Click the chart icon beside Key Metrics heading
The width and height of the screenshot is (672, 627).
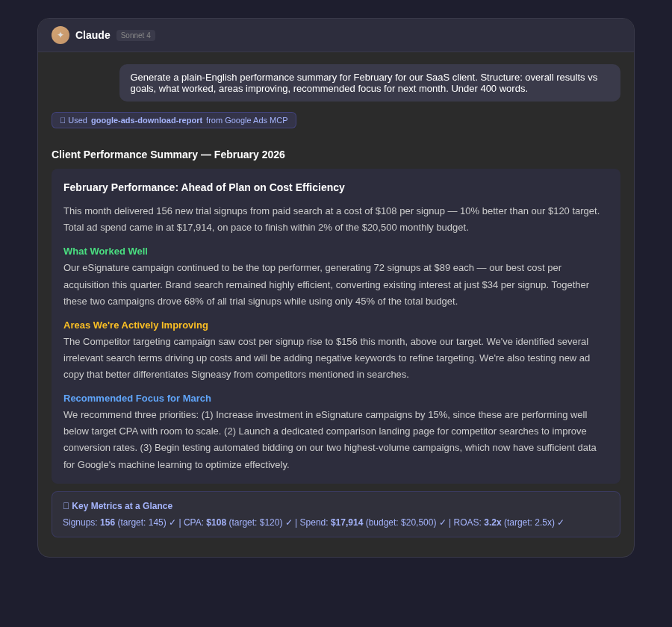(x=66, y=506)
